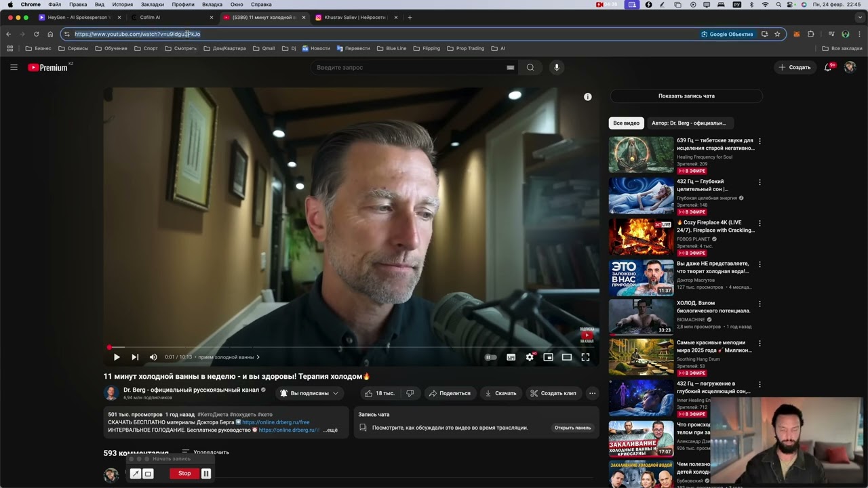
Task: Open the Dr. Berg channel name link
Action: (x=191, y=390)
